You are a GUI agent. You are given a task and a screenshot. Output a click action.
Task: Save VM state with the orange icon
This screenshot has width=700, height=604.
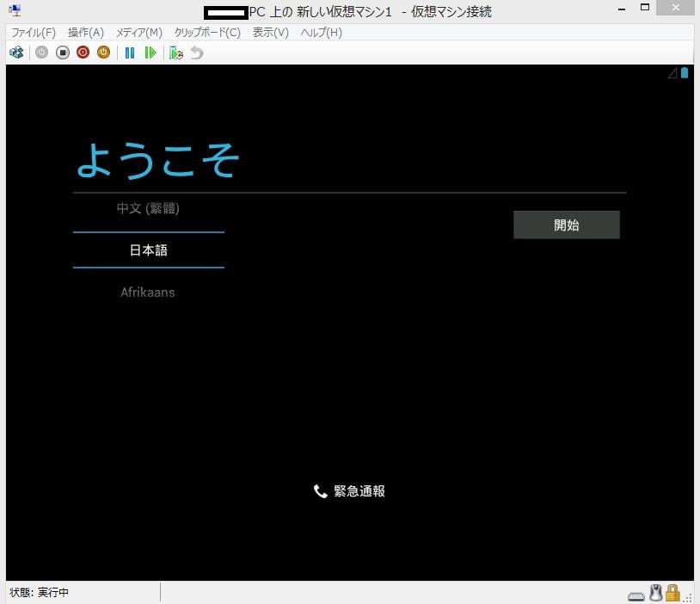103,52
